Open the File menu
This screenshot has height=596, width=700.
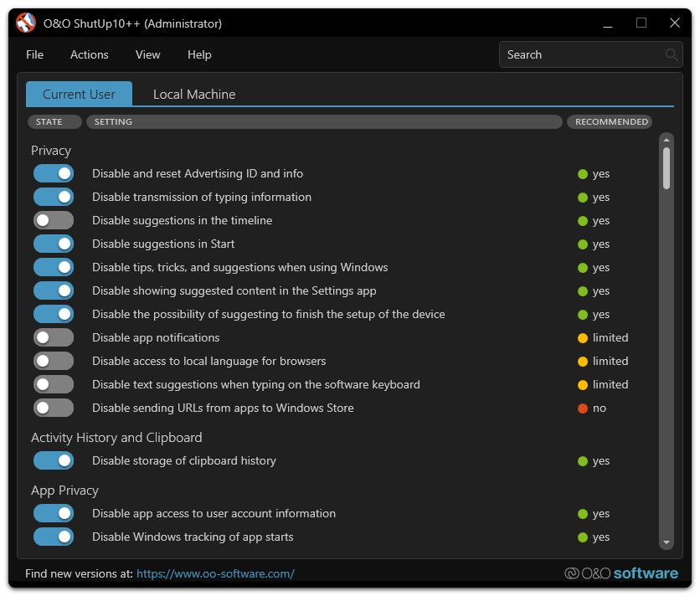point(35,54)
